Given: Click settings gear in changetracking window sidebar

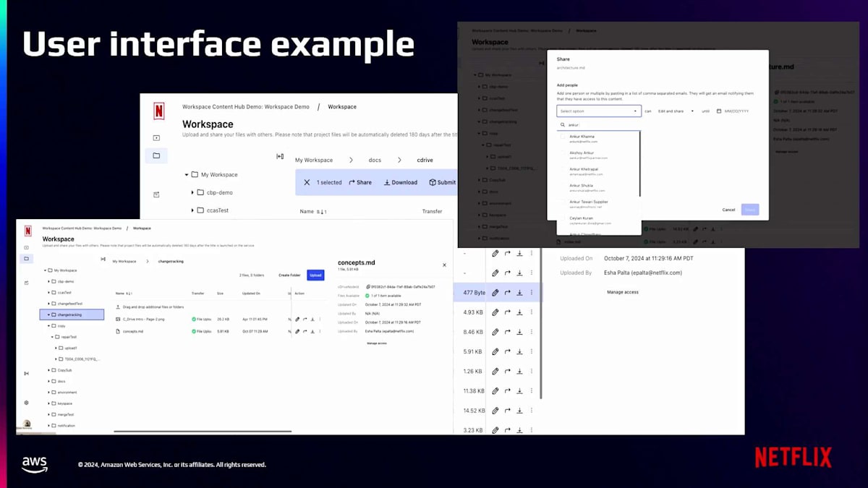Looking at the screenshot, I should tap(26, 403).
